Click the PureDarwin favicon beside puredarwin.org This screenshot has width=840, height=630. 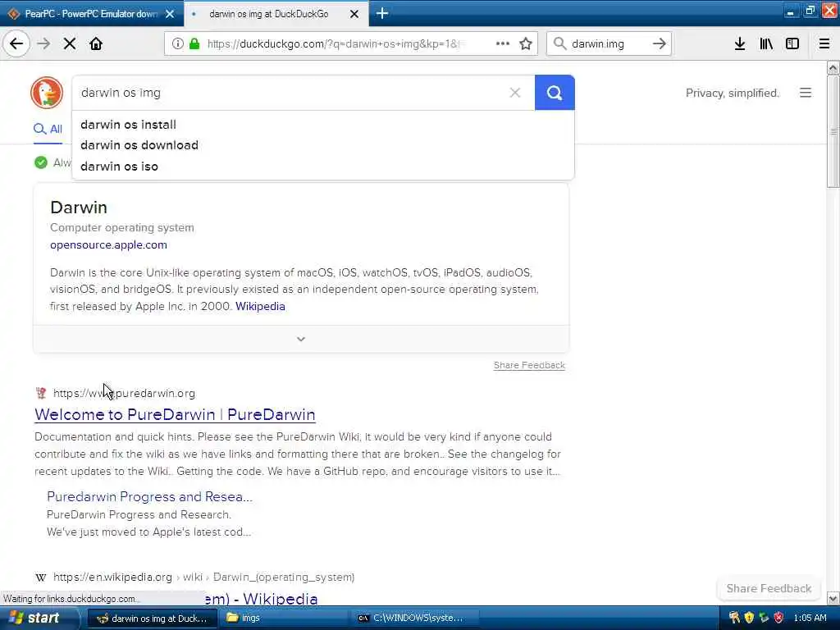click(41, 393)
